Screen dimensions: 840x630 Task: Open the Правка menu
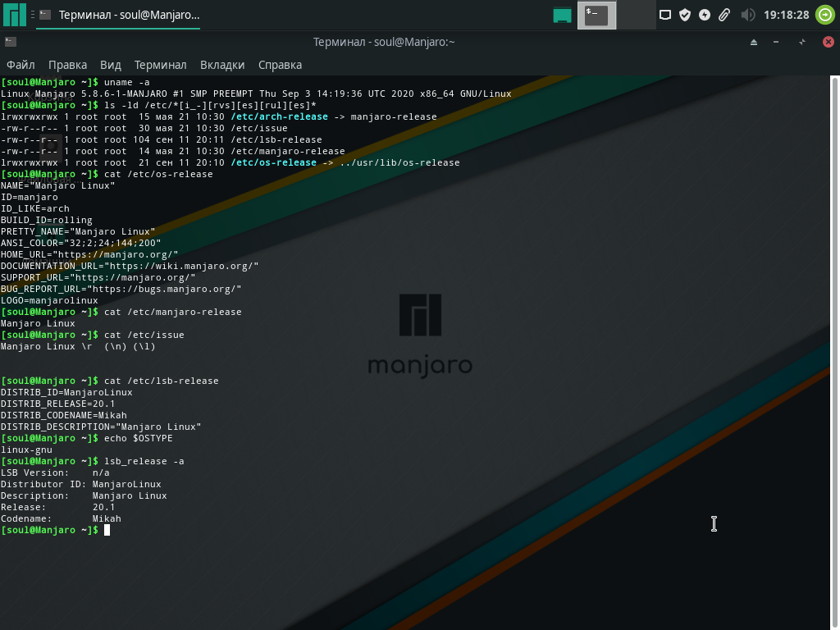pos(67,65)
